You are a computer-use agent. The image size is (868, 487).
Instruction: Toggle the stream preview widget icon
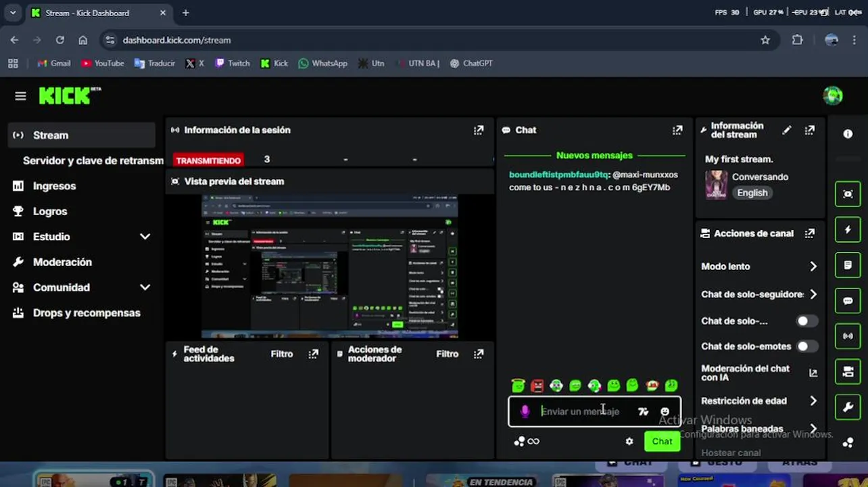[x=848, y=194]
